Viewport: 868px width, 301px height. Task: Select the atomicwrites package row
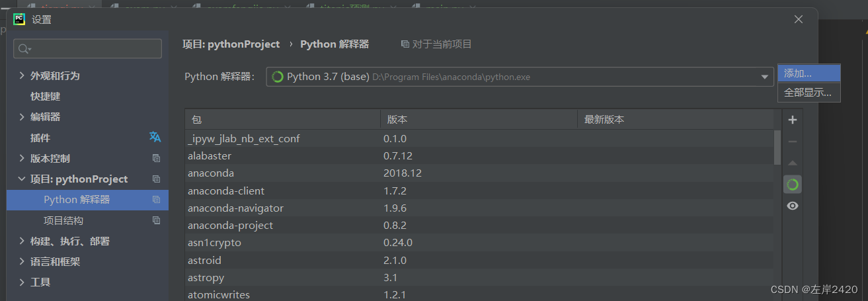click(x=479, y=294)
